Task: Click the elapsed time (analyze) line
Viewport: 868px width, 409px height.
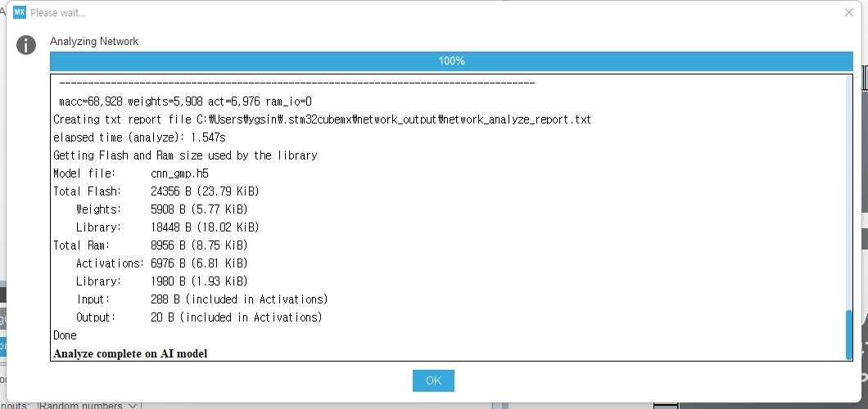Action: [x=139, y=137]
